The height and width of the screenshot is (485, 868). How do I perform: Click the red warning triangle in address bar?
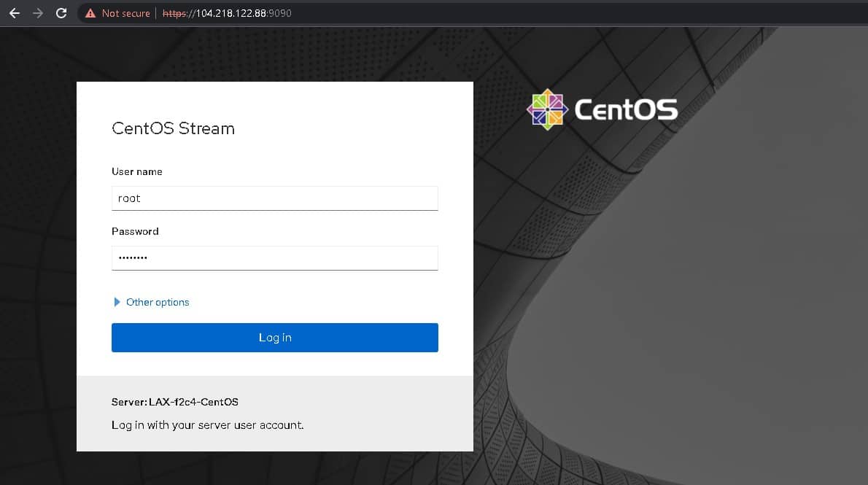pos(90,12)
